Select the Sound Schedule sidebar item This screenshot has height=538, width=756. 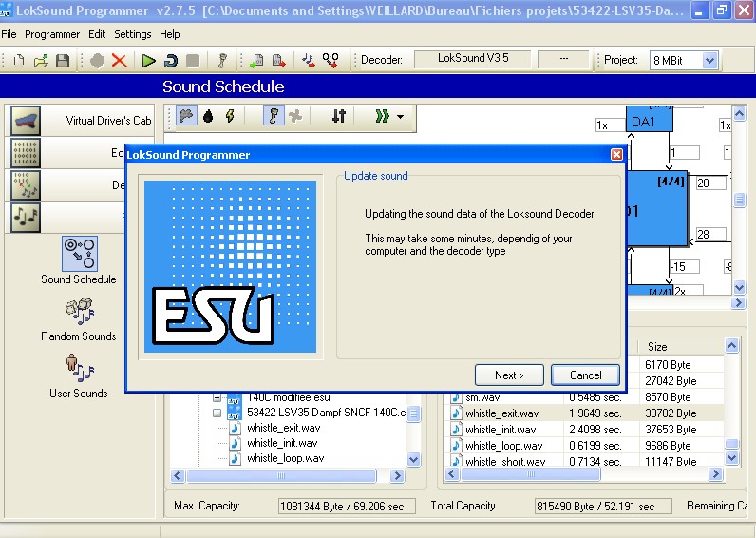click(79, 260)
